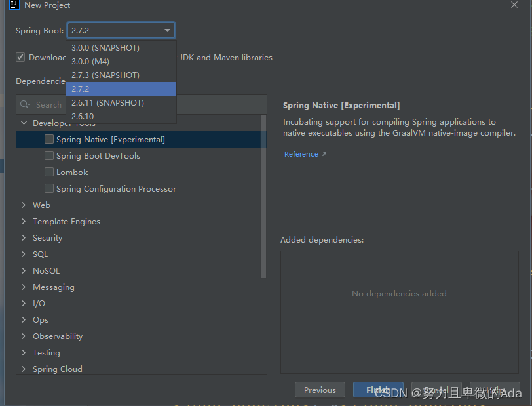Screen dimensions: 532x406
Task: Enable Spring Configuration Processor checkbox
Action: [49, 188]
